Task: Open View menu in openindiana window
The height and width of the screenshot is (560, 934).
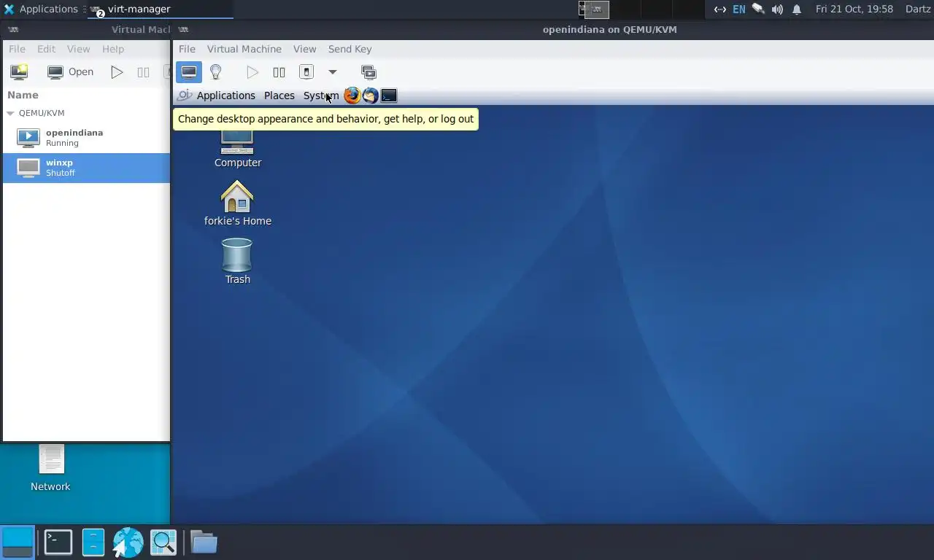Action: pos(305,49)
